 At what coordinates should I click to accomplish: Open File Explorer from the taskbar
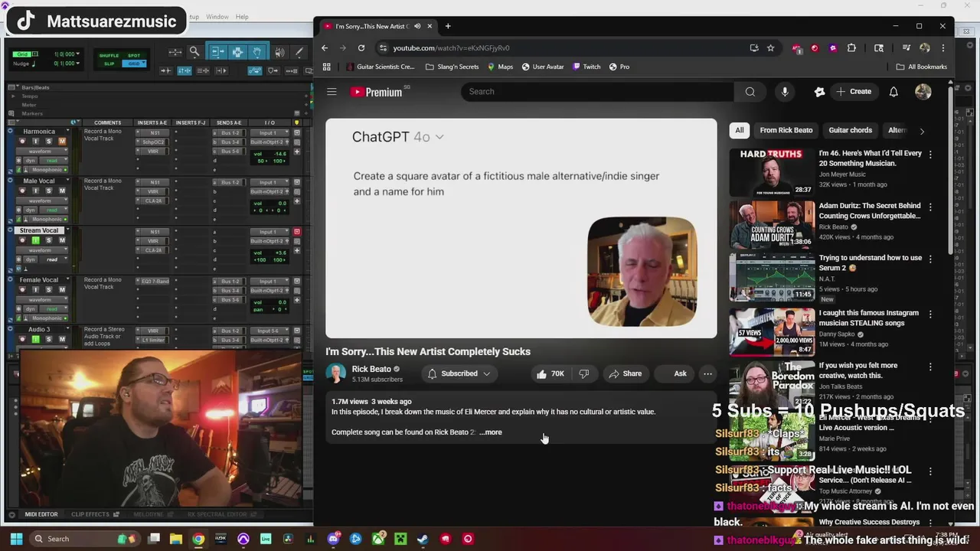click(x=176, y=539)
